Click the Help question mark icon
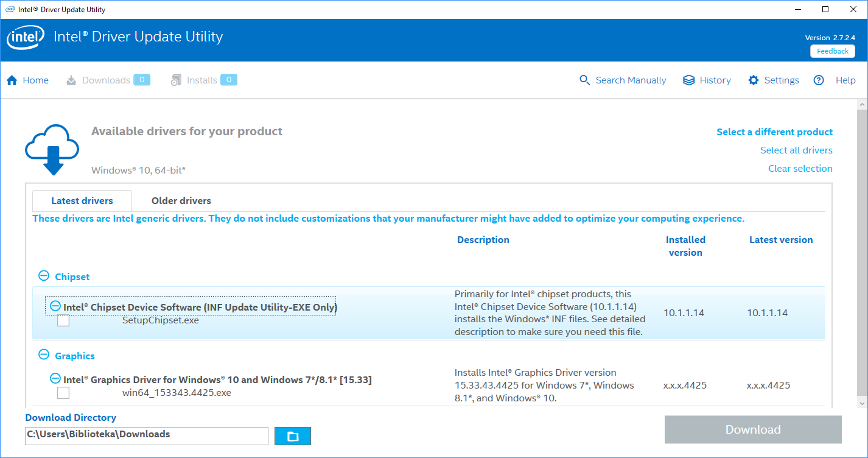The height and width of the screenshot is (458, 868). tap(819, 80)
